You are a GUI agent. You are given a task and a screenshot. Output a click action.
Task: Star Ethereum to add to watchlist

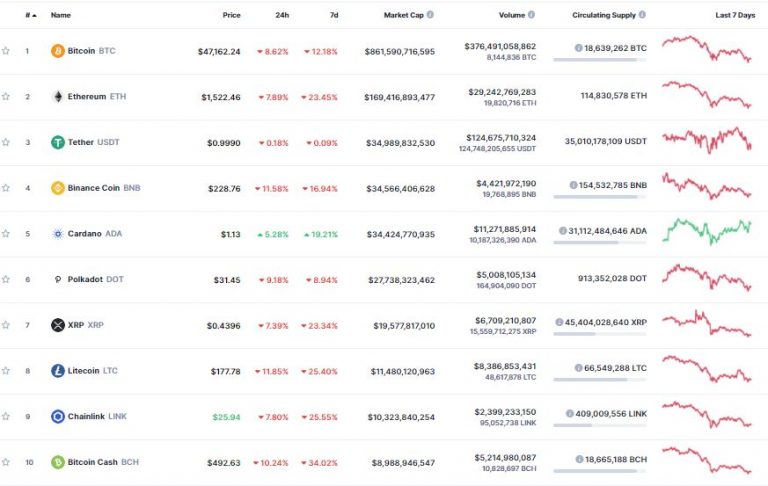6,97
